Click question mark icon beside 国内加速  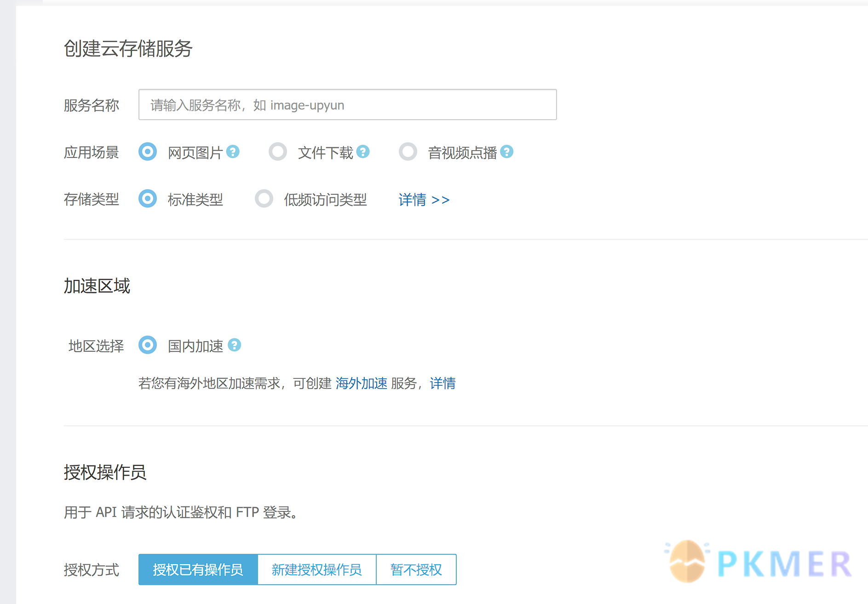coord(235,345)
